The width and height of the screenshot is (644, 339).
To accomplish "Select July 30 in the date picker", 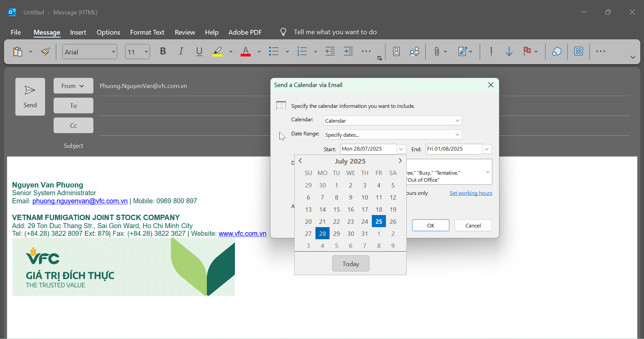I will pos(351,234).
